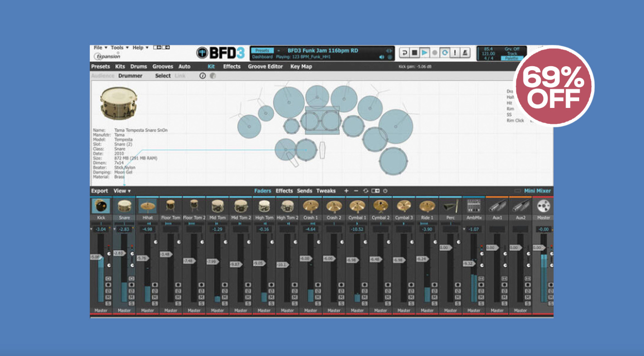Click the Snare fader handle at -2.83
Viewport: 644px width, 356px height.
point(120,253)
